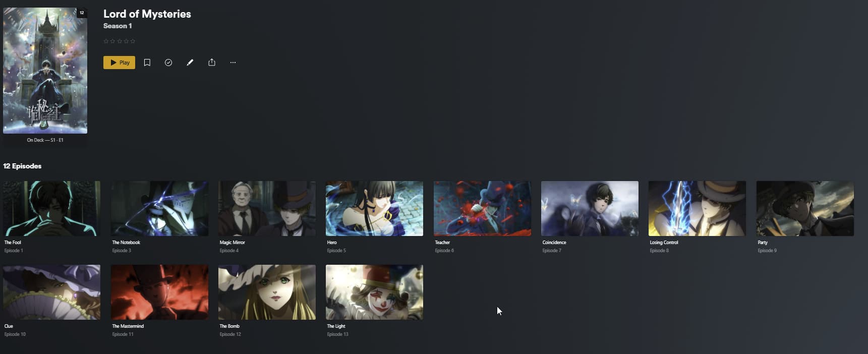
Task: Click 'Teacher' episode title text
Action: 442,243
